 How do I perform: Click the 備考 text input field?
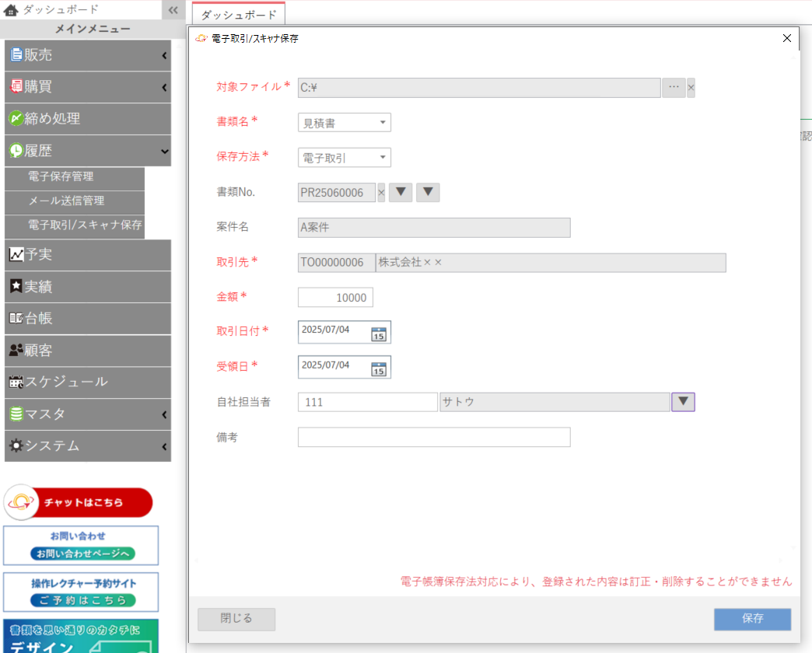[434, 438]
